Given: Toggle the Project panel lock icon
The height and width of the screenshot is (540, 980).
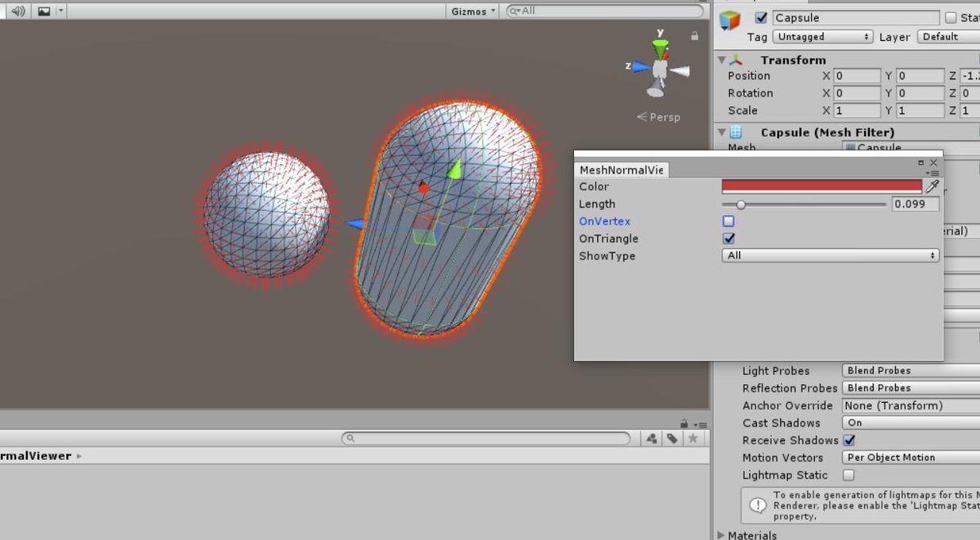Looking at the screenshot, I should 684,423.
